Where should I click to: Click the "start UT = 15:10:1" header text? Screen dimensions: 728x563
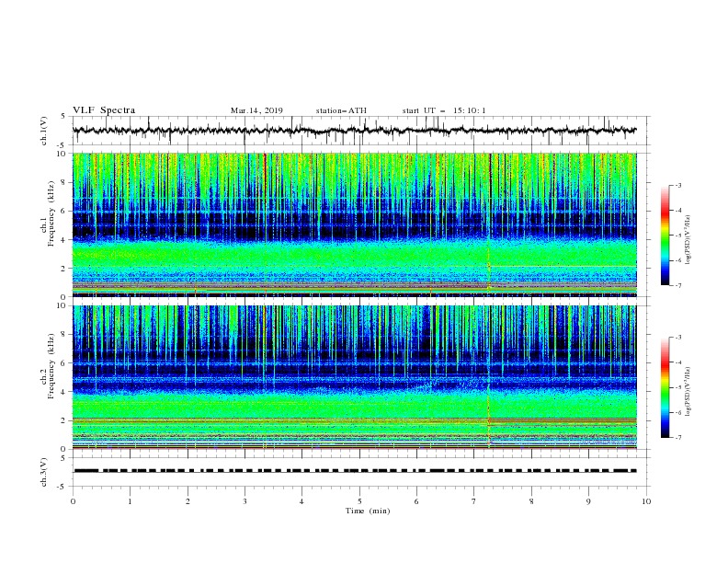(x=444, y=110)
